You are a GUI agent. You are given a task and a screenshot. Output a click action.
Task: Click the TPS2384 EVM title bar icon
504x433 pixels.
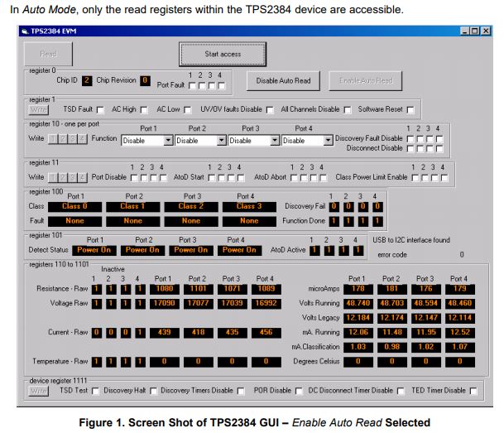click(25, 31)
